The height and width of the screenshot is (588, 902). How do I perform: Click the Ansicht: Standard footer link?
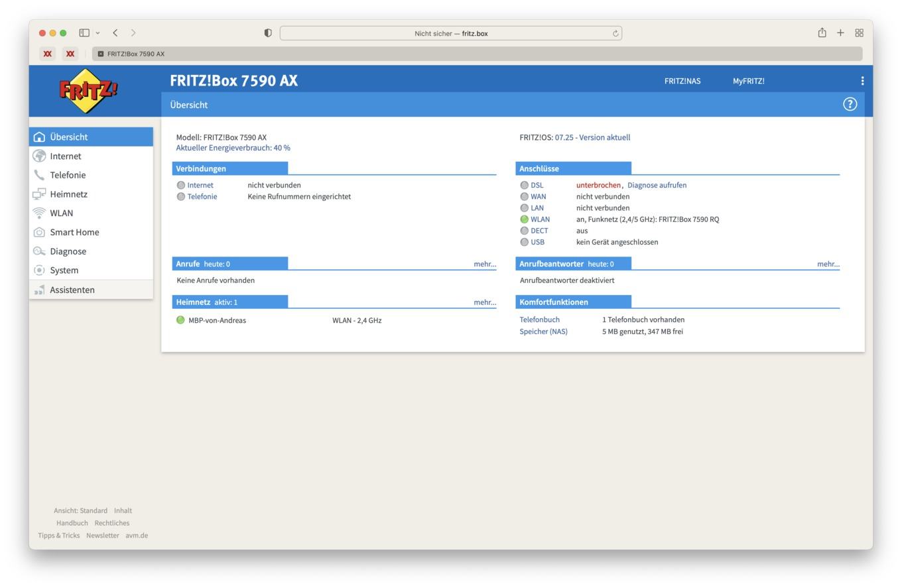[80, 510]
